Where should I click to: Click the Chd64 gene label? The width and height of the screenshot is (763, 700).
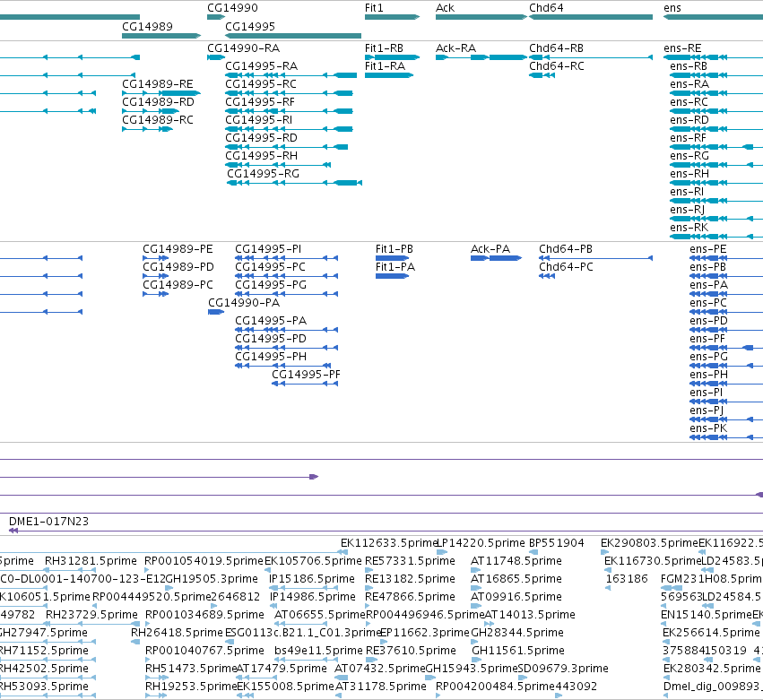(x=546, y=8)
